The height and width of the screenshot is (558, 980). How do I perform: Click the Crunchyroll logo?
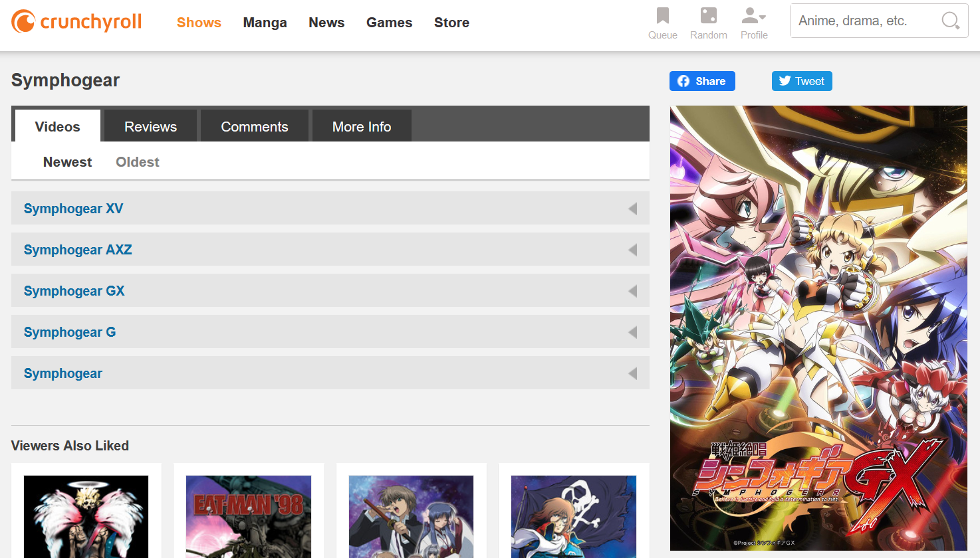pos(76,22)
